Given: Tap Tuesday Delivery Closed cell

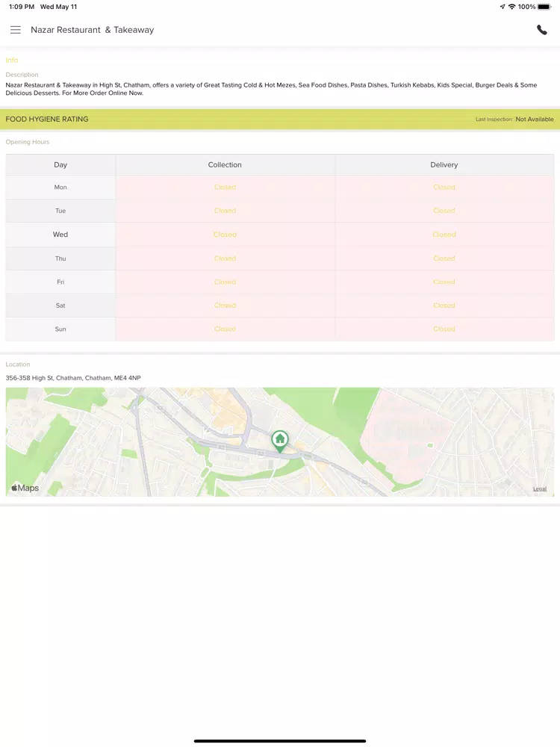Looking at the screenshot, I should coord(444,211).
